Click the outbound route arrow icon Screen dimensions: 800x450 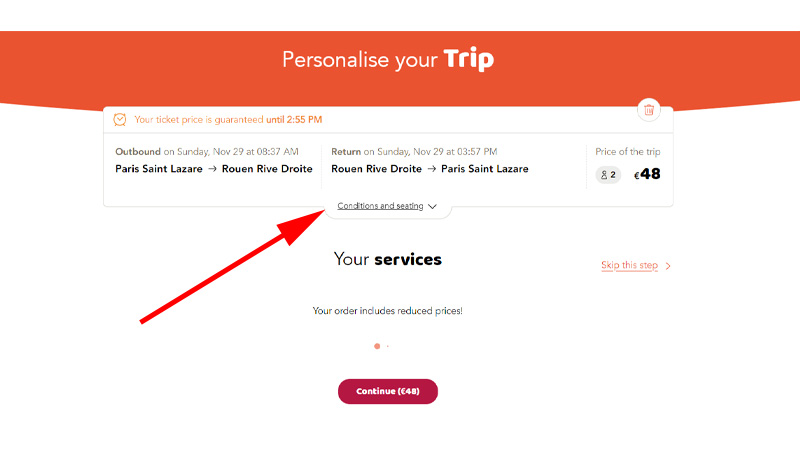pos(212,169)
